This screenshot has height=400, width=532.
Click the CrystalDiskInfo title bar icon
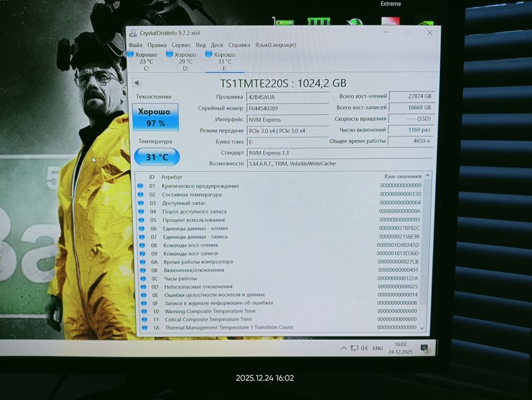click(x=133, y=33)
